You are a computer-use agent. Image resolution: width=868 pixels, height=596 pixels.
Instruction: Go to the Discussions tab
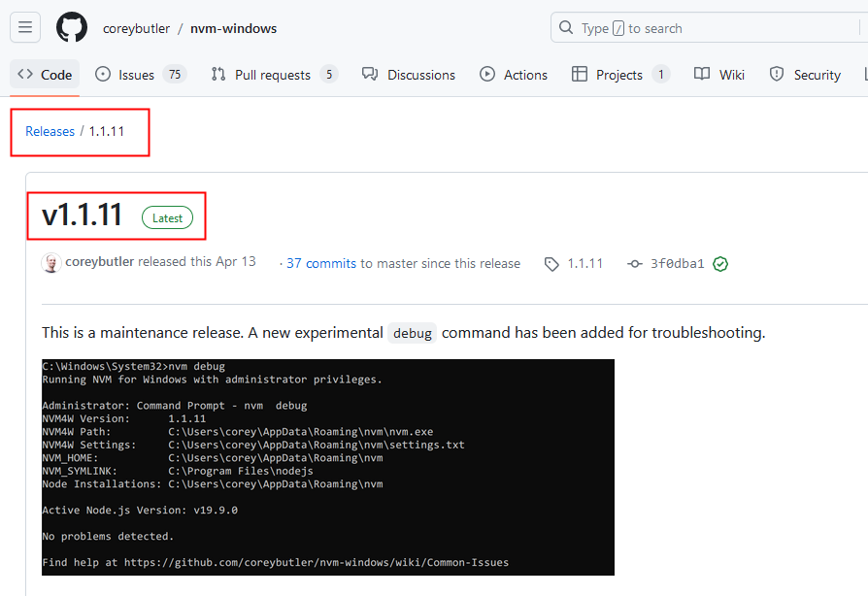(x=408, y=74)
